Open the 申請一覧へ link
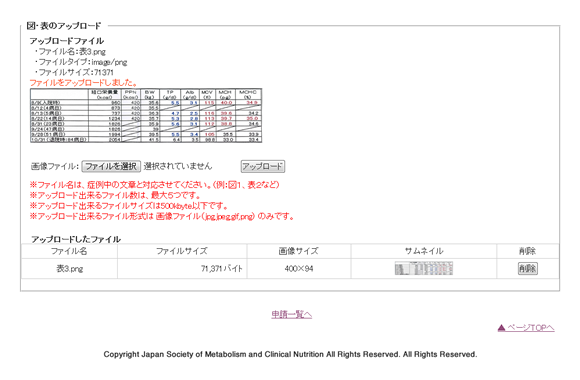Viewport: 580px width, 380px height. (x=291, y=315)
